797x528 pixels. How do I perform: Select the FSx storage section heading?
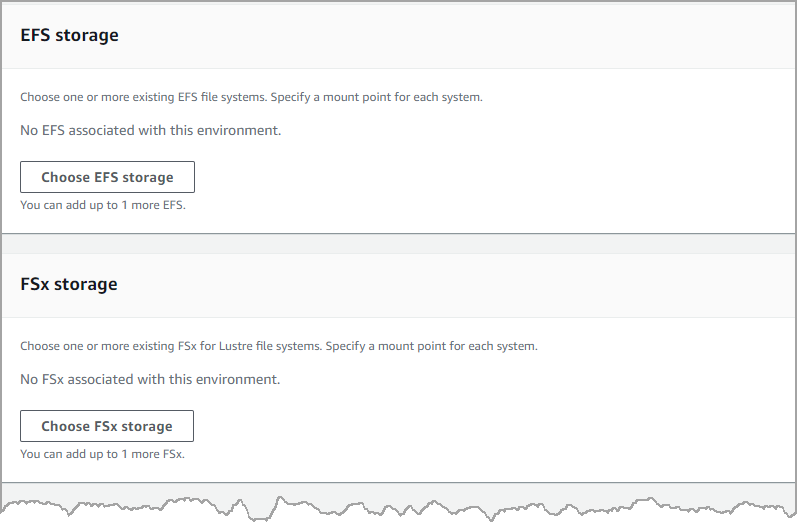tap(69, 284)
